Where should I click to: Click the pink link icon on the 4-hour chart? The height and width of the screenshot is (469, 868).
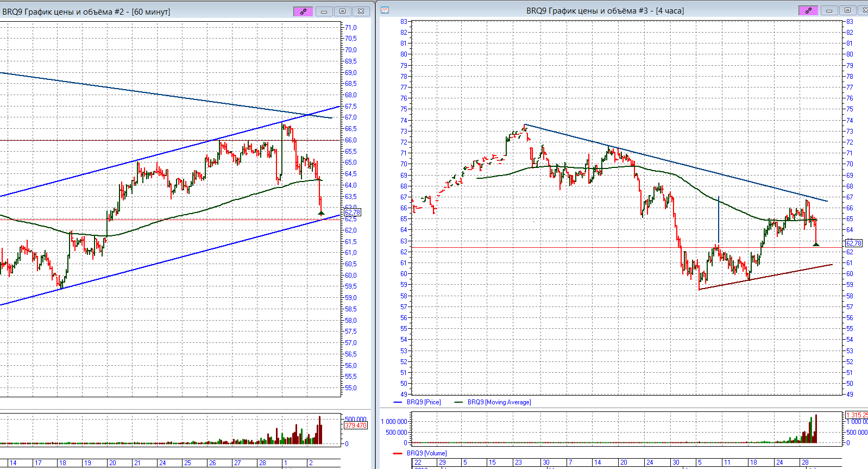[808, 11]
